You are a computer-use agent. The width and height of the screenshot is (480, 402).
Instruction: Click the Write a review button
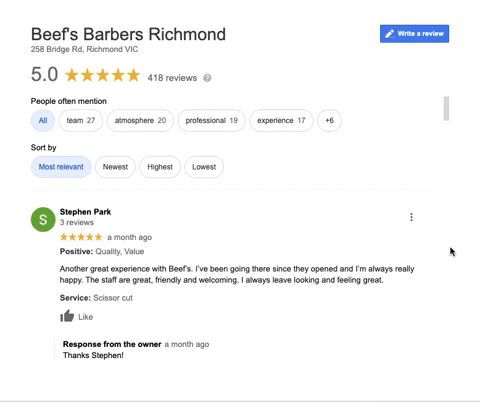[414, 34]
